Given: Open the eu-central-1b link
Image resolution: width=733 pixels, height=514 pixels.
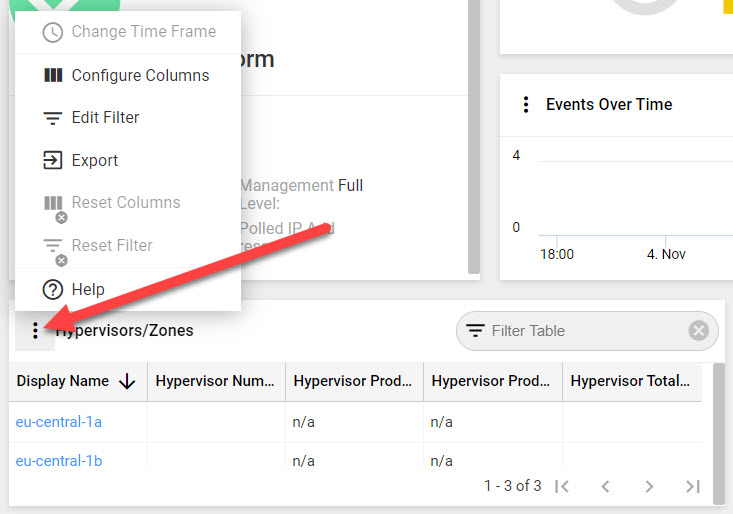Looking at the screenshot, I should [x=59, y=461].
